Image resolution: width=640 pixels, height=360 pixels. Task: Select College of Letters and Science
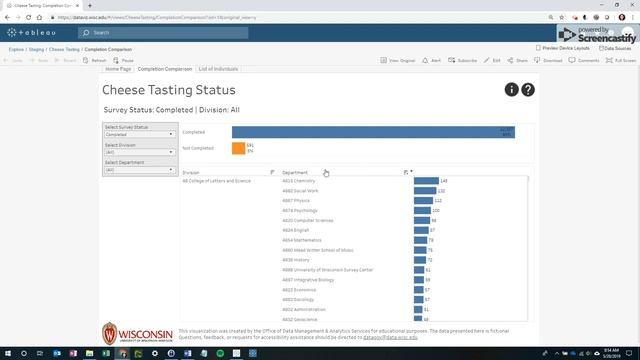[216, 181]
